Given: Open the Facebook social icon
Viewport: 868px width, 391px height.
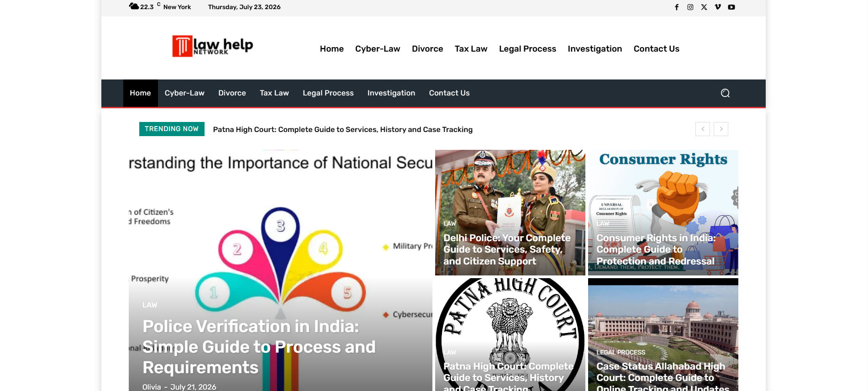Looking at the screenshot, I should click(677, 7).
